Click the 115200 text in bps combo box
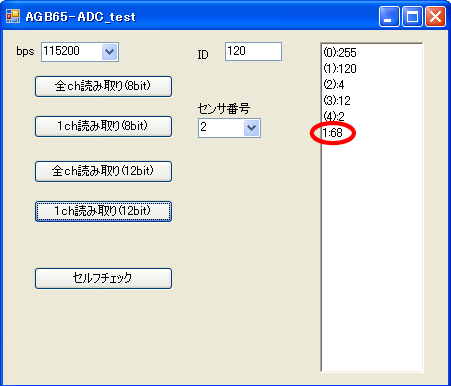This screenshot has height=386, width=451. coord(62,51)
